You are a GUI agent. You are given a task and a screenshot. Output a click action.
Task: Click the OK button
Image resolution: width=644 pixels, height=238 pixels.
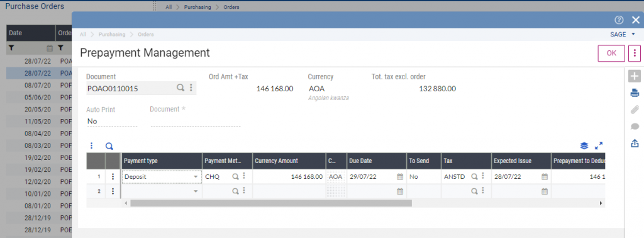coord(611,53)
